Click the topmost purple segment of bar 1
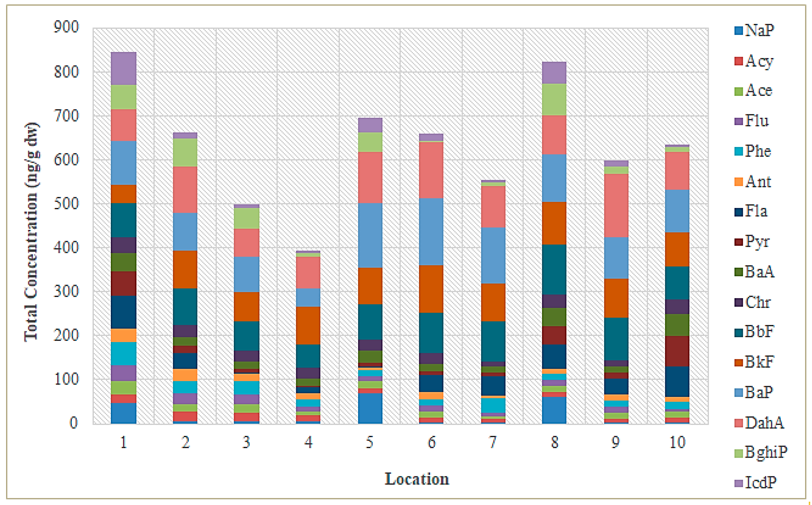Screen dimensions: 812x505 pos(124,68)
